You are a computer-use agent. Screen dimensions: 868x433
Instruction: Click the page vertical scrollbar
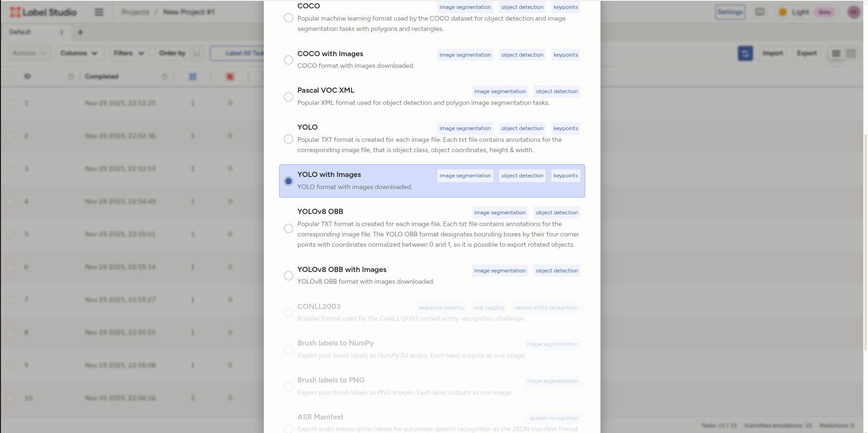[x=865, y=242]
